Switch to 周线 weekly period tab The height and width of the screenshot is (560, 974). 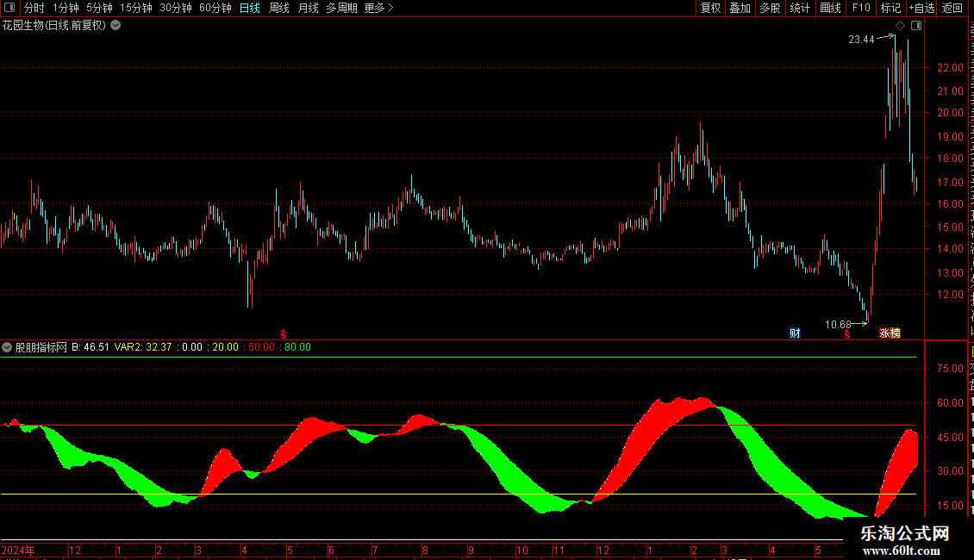tap(279, 8)
